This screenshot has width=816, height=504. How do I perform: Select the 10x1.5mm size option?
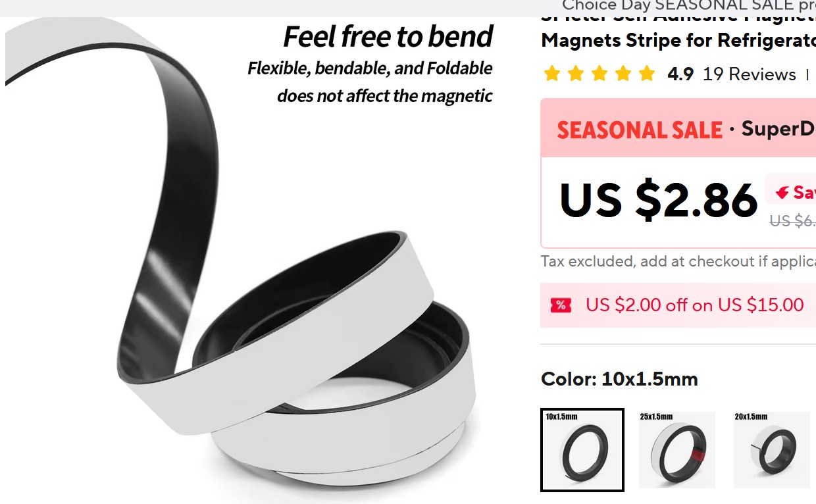click(x=582, y=450)
